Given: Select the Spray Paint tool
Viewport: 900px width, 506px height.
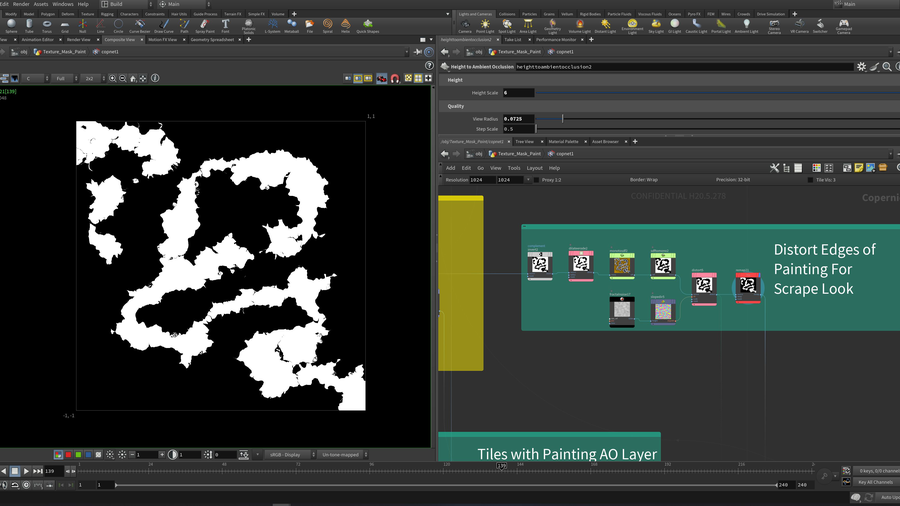Looking at the screenshot, I should (204, 25).
